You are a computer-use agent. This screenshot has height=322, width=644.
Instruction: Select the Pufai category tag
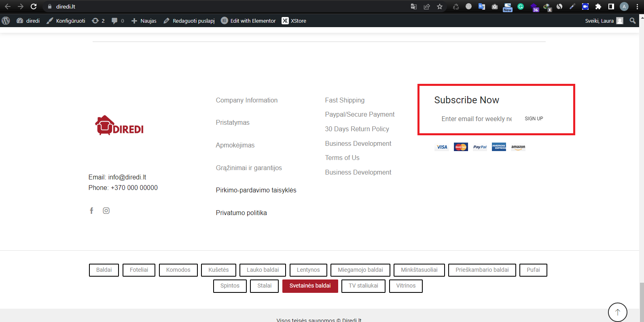533,270
